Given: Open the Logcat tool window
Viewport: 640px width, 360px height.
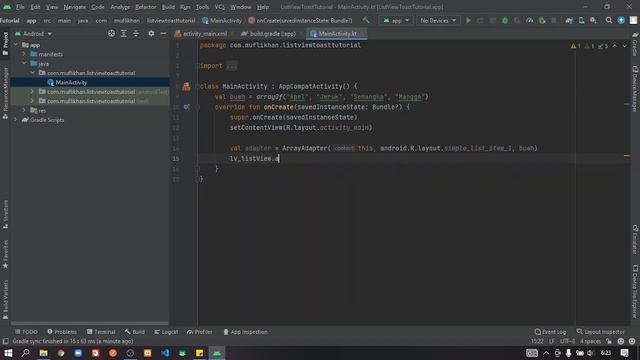Looking at the screenshot, I should coord(166,332).
